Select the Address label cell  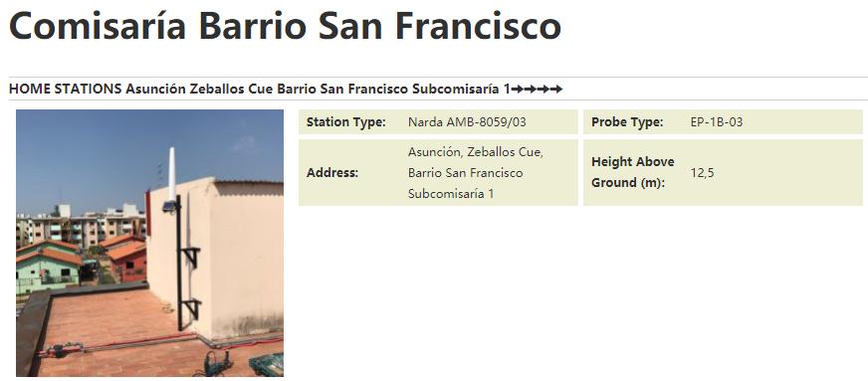332,172
